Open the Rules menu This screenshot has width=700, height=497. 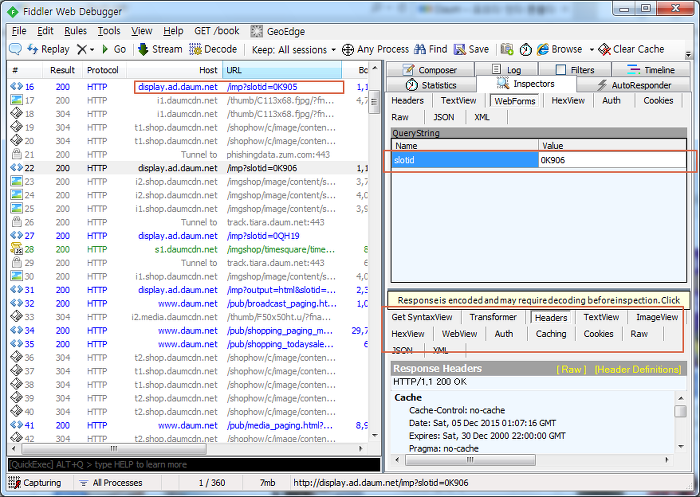point(75,31)
